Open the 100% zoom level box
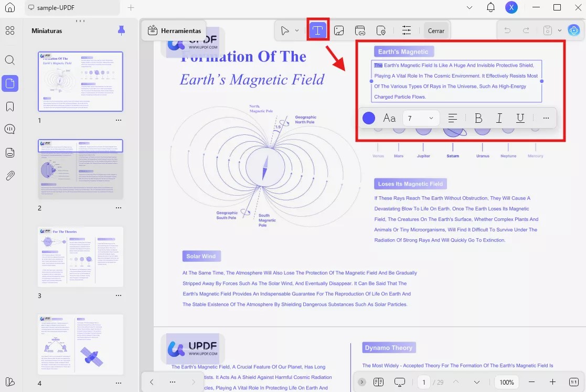586x392 pixels. (506, 382)
